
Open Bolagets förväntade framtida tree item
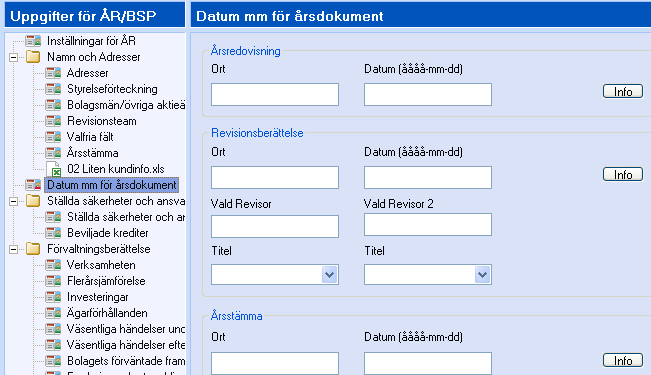tap(126, 361)
